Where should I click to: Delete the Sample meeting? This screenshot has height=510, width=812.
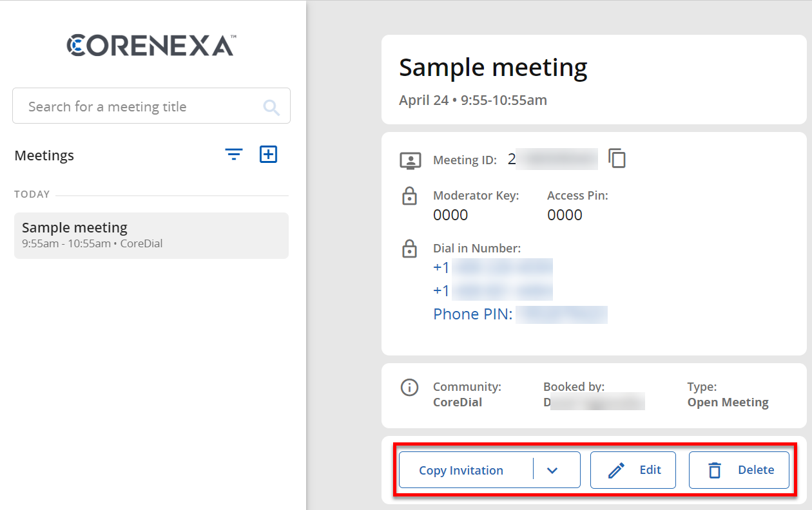(x=739, y=470)
